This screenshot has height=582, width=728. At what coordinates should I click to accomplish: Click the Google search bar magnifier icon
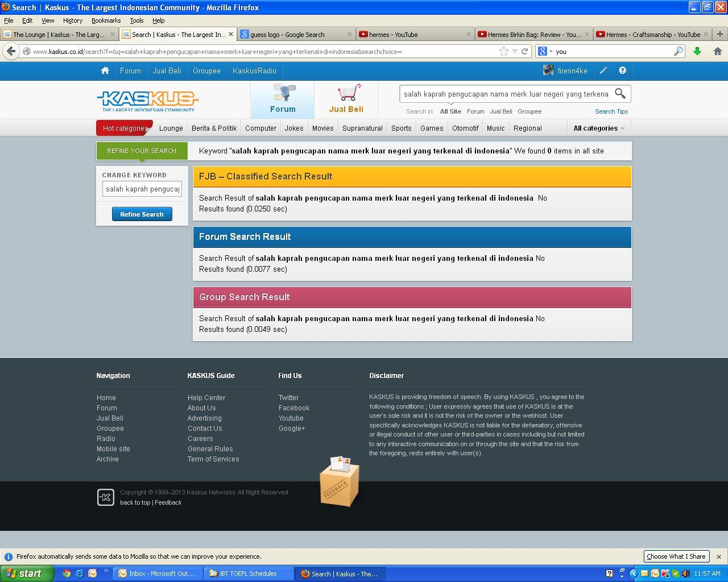[678, 51]
